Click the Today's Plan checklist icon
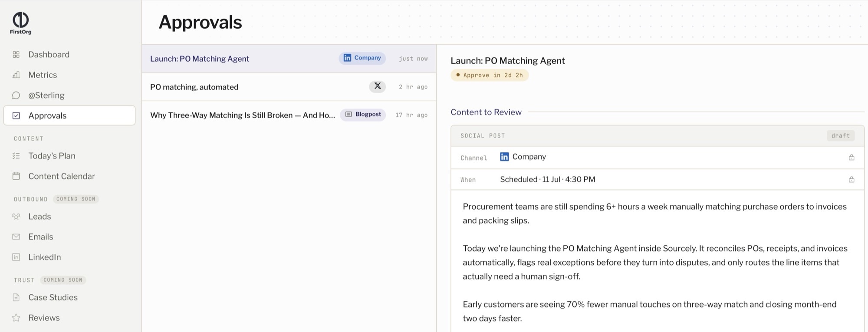 (16, 156)
